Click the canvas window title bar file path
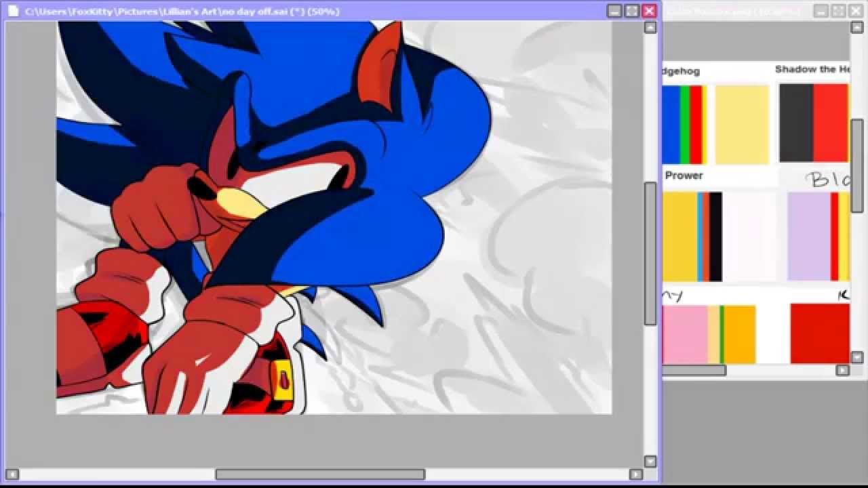The height and width of the screenshot is (488, 868). coord(182,12)
